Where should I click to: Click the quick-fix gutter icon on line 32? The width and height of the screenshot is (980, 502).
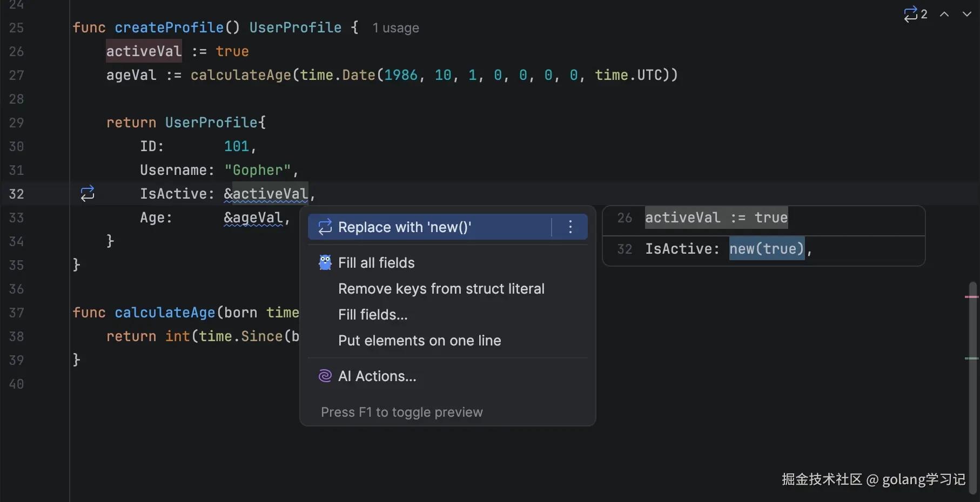88,193
